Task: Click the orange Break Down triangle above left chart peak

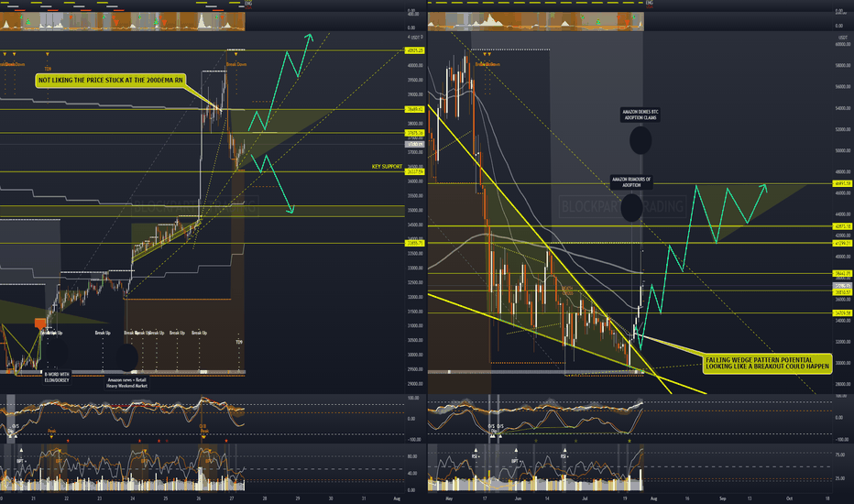Action: pyautogui.click(x=235, y=54)
